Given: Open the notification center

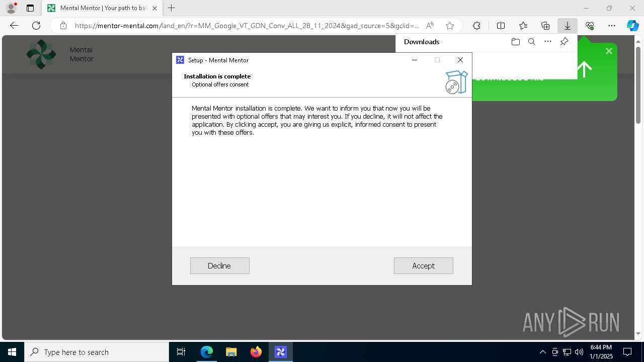Looking at the screenshot, I should (628, 352).
